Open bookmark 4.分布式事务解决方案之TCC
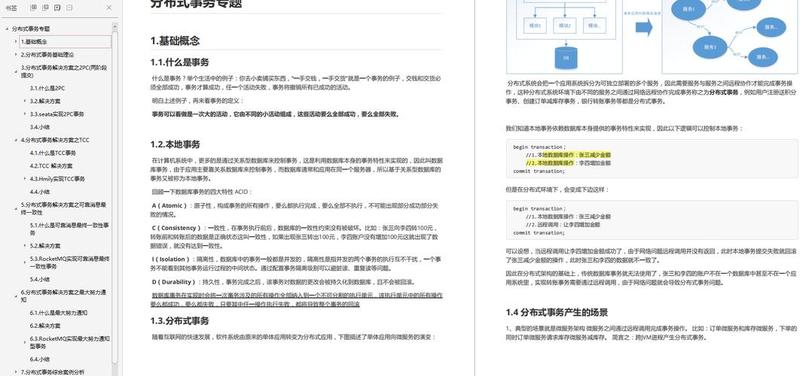Viewport: 800px width, 376px height. click(x=55, y=140)
